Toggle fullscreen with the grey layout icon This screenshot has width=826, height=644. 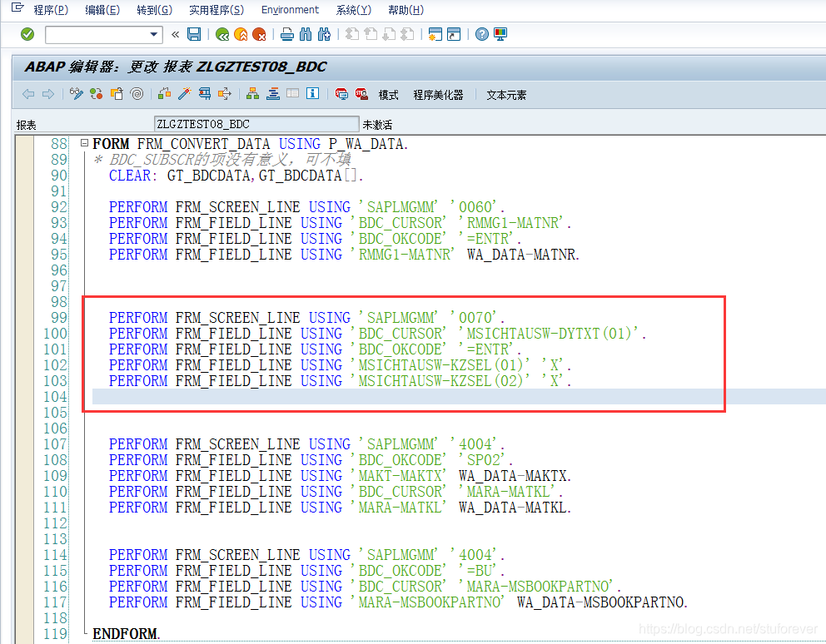[293, 94]
